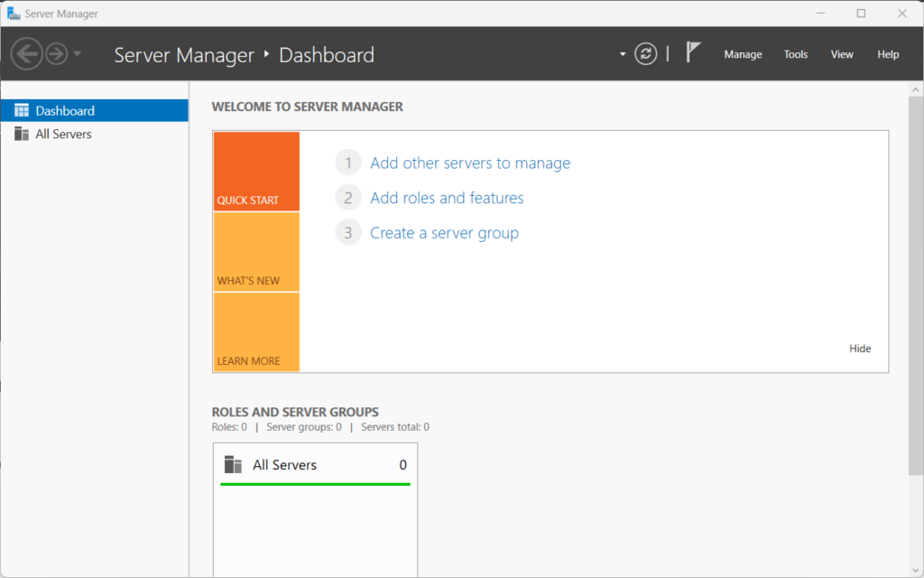Click Create a server group link
Viewport: 924px width, 578px height.
(444, 233)
